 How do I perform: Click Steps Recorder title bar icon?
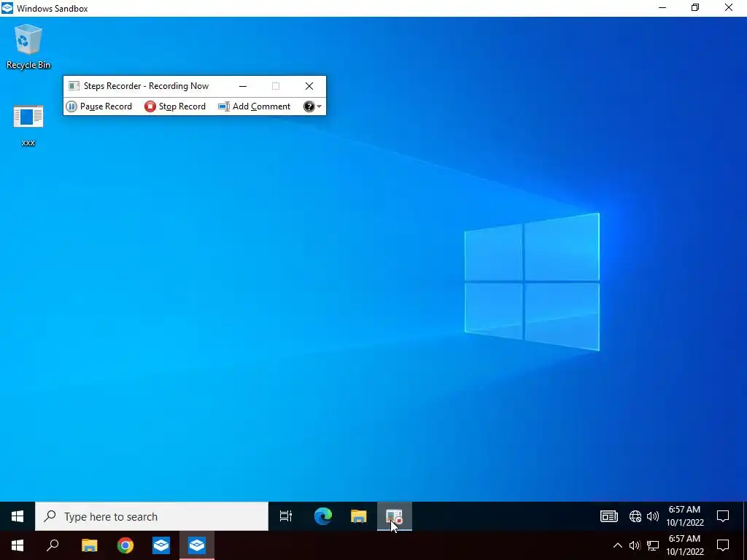[x=74, y=86]
